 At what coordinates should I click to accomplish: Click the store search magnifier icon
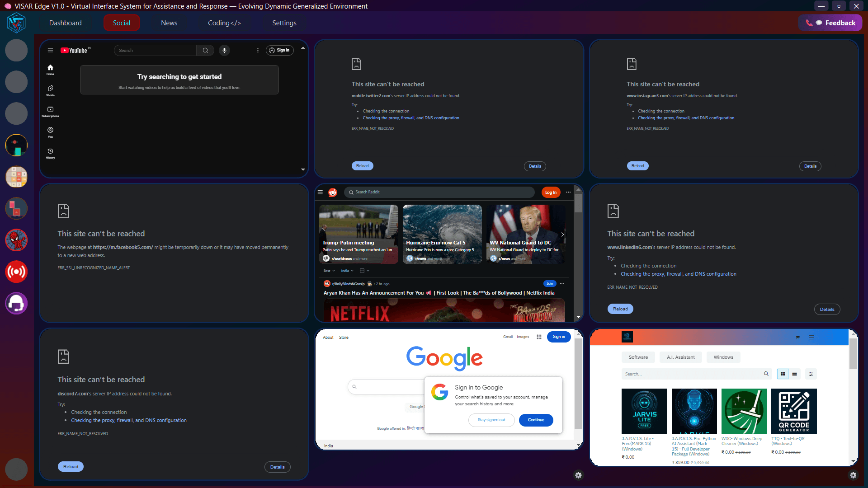point(766,374)
